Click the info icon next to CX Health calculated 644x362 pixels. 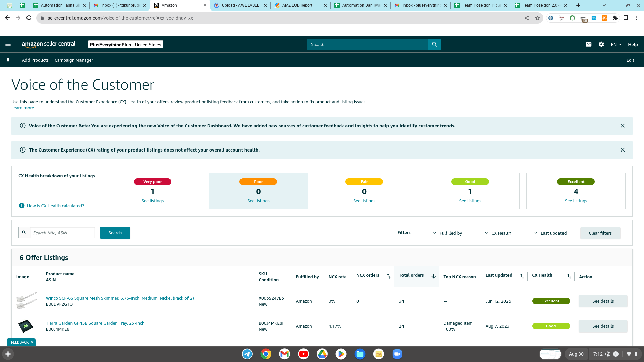[22, 206]
